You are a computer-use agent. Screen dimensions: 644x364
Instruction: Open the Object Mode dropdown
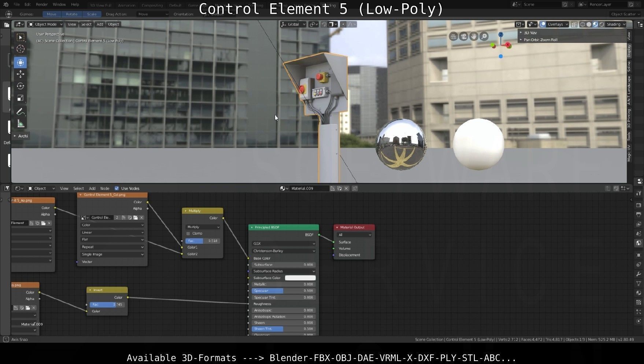point(45,24)
